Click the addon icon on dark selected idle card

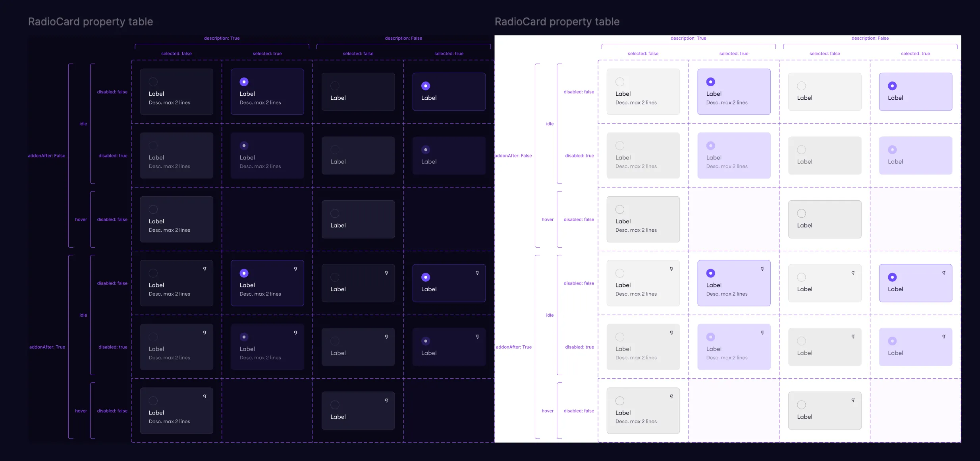coord(295,269)
